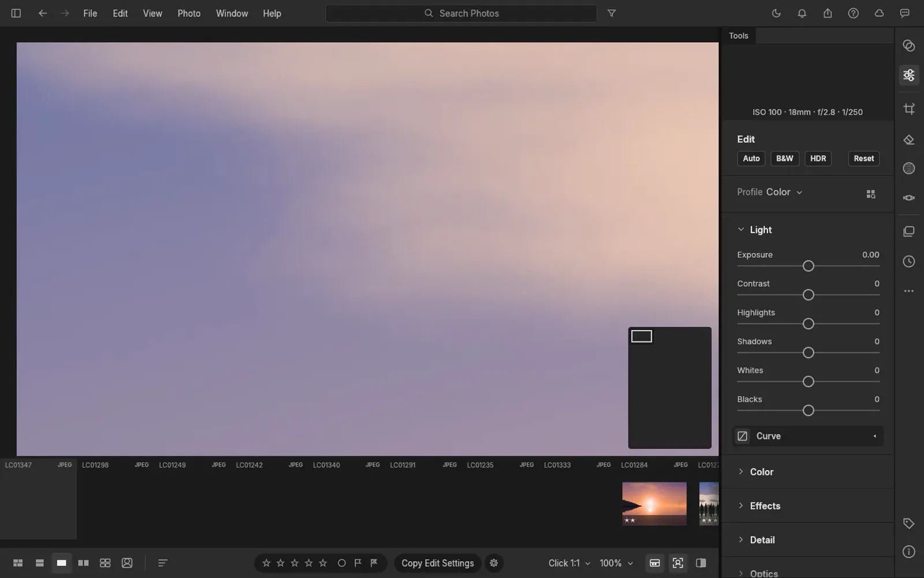The height and width of the screenshot is (578, 924).
Task: Switch to photo grid view
Action: click(18, 563)
